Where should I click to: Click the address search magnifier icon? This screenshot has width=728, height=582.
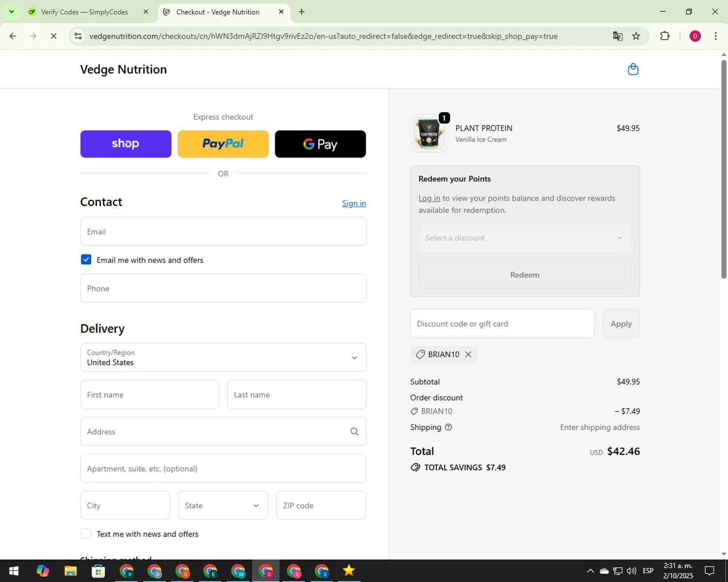point(354,432)
